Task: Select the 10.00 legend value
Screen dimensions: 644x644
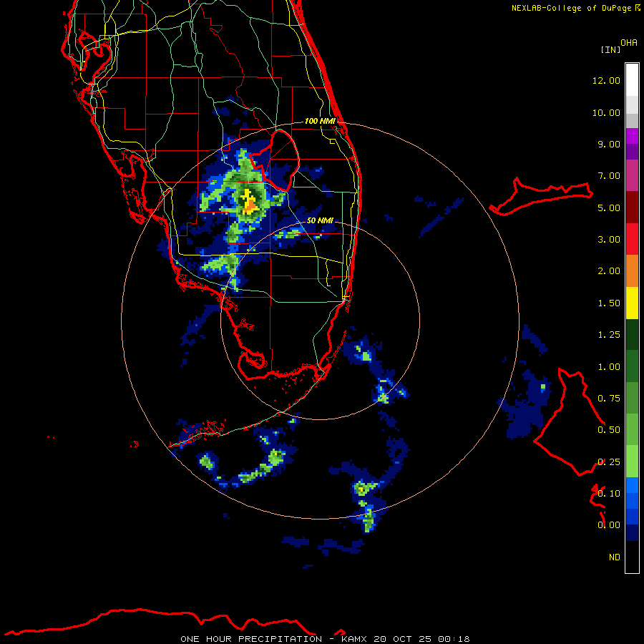Action: (606, 112)
